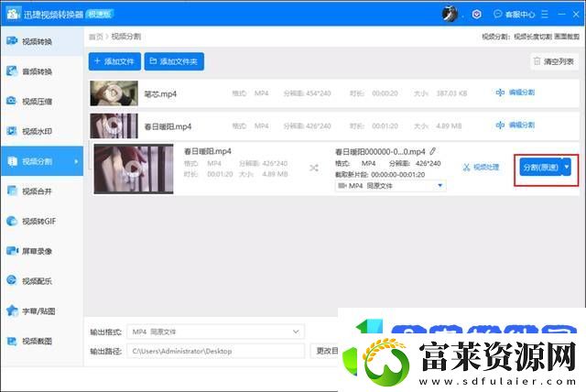Click the 首页 breadcrumb link

click(x=95, y=37)
